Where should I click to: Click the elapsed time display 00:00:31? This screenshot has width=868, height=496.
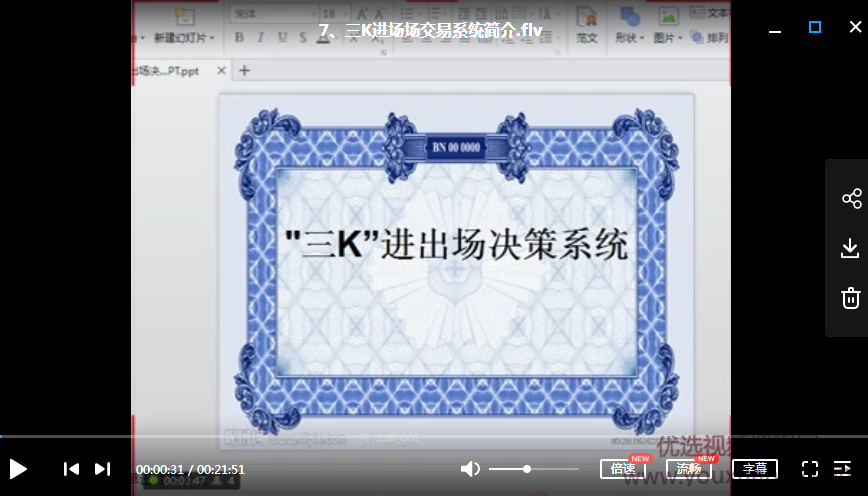click(x=159, y=469)
